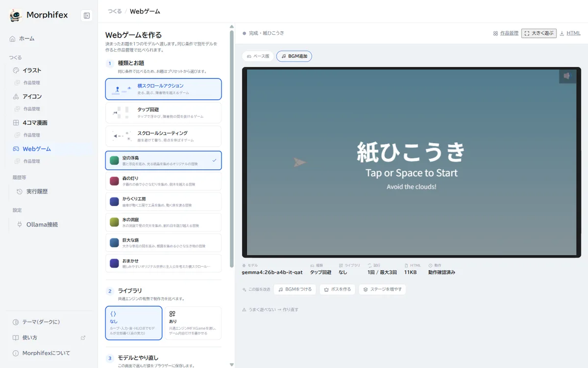Viewport: 588px width, 368px height.
Task: Switch to the ベース版 version tab
Action: pyautogui.click(x=258, y=56)
